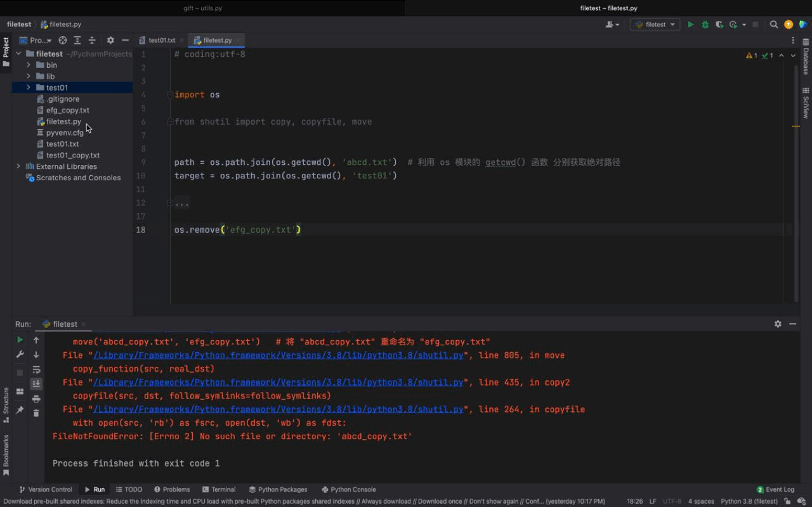The image size is (812, 507).
Task: Expand folded code at line 12
Action: [x=181, y=203]
